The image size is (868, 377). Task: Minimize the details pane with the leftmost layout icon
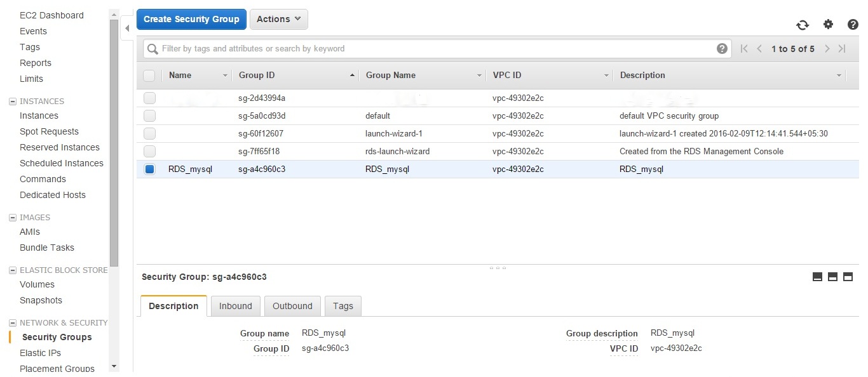(817, 277)
